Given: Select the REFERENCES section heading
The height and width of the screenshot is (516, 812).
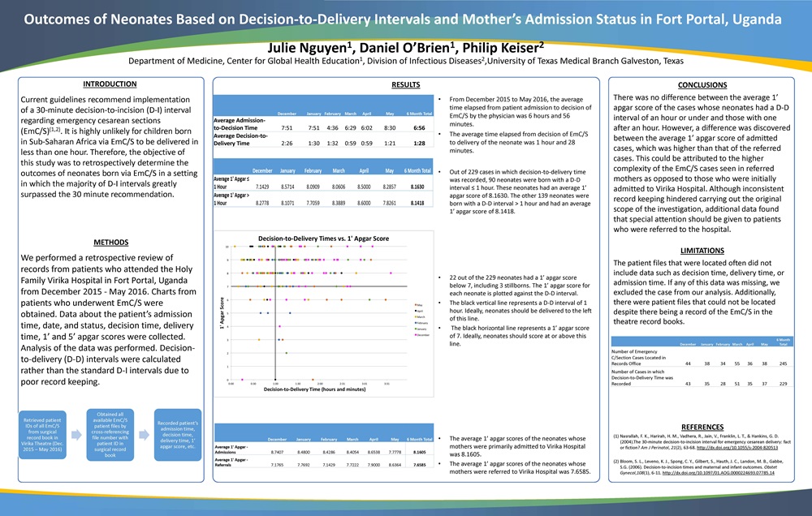Looking at the screenshot, I should [702, 426].
